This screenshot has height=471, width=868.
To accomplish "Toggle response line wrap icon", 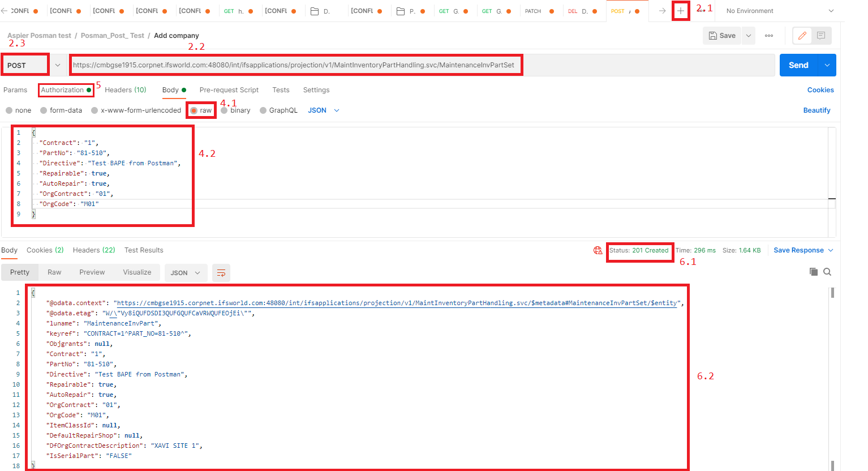I will tap(221, 273).
